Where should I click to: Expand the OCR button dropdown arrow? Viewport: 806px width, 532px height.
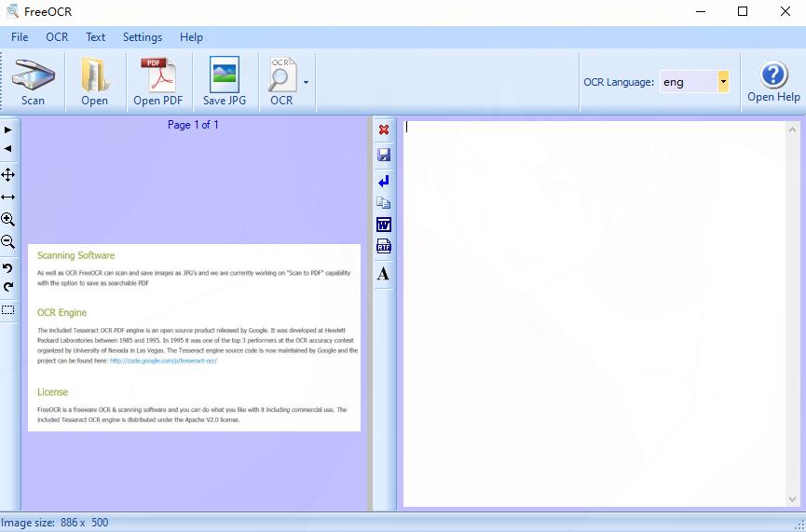tap(306, 82)
